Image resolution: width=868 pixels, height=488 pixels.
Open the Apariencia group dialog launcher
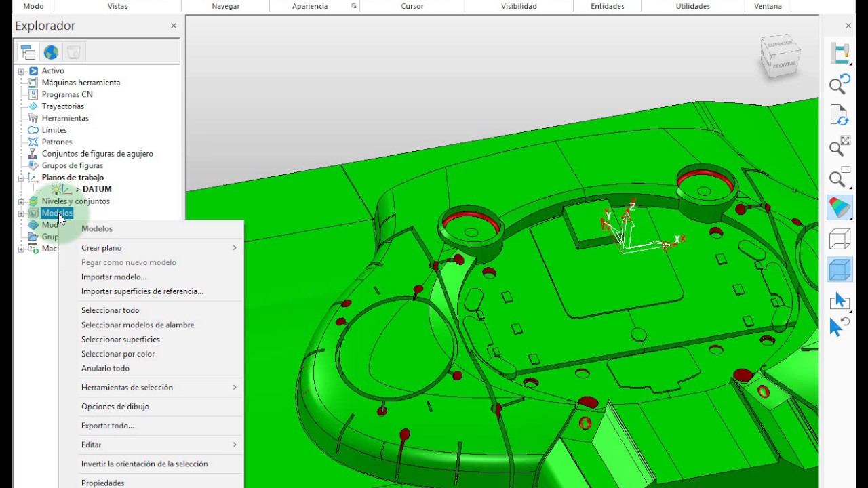pos(353,6)
